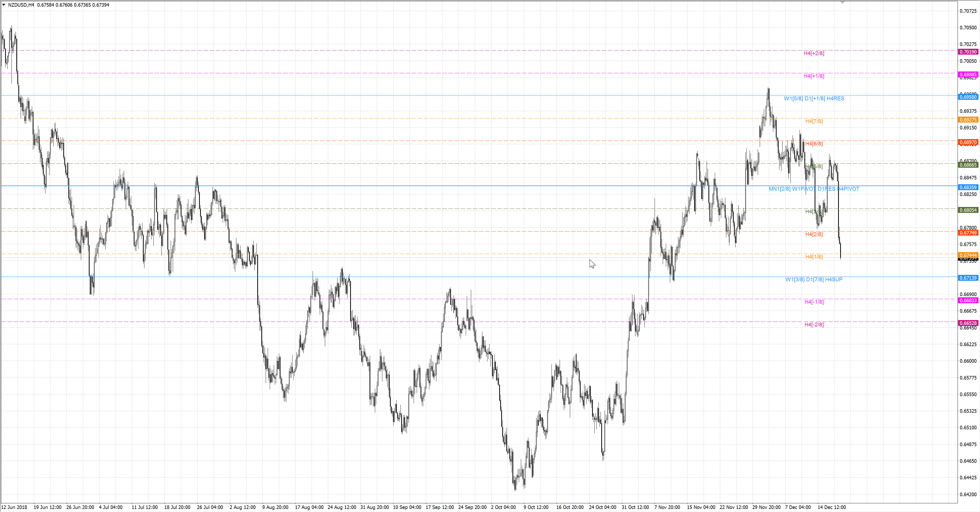Select the W1[5/8] D1[+1/8] H4RES label
Screen dimensions: 980x512
click(x=814, y=99)
